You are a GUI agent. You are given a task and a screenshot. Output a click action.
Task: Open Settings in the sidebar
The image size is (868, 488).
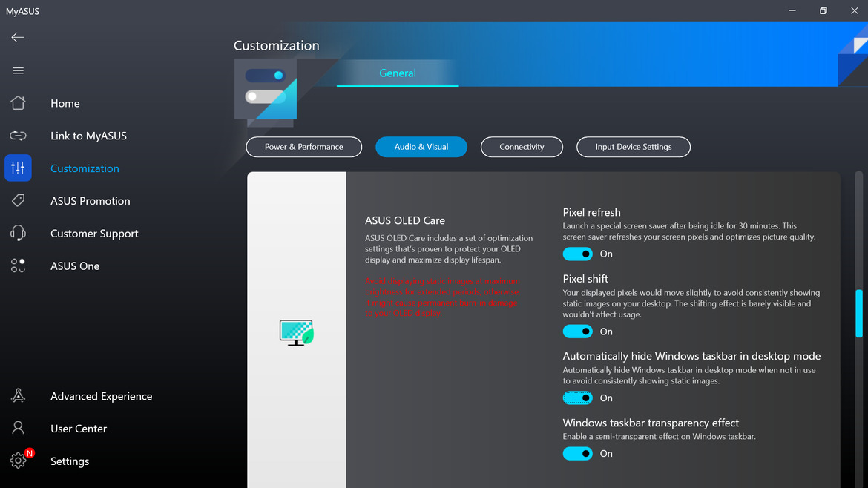pyautogui.click(x=70, y=461)
